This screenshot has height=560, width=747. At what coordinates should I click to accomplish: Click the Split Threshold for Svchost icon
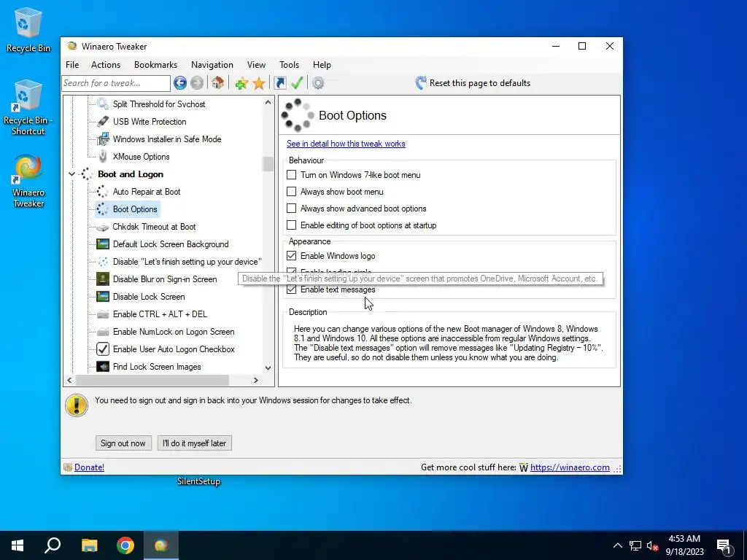pos(103,104)
